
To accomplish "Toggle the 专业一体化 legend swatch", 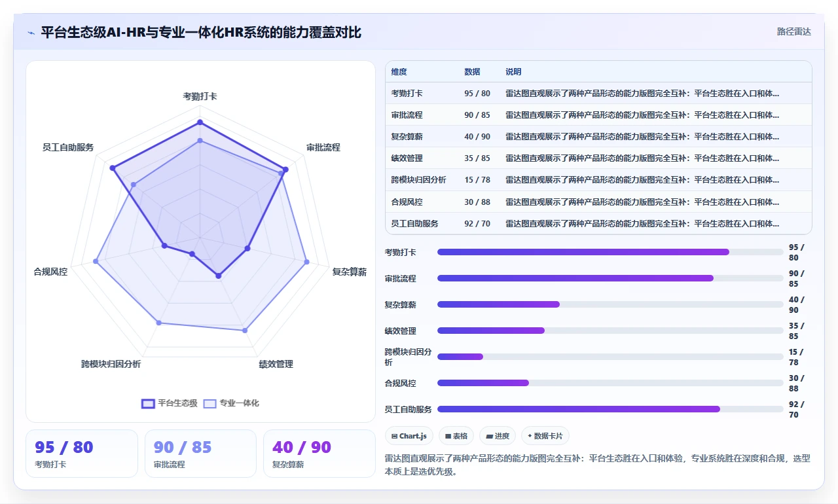I will tap(209, 403).
